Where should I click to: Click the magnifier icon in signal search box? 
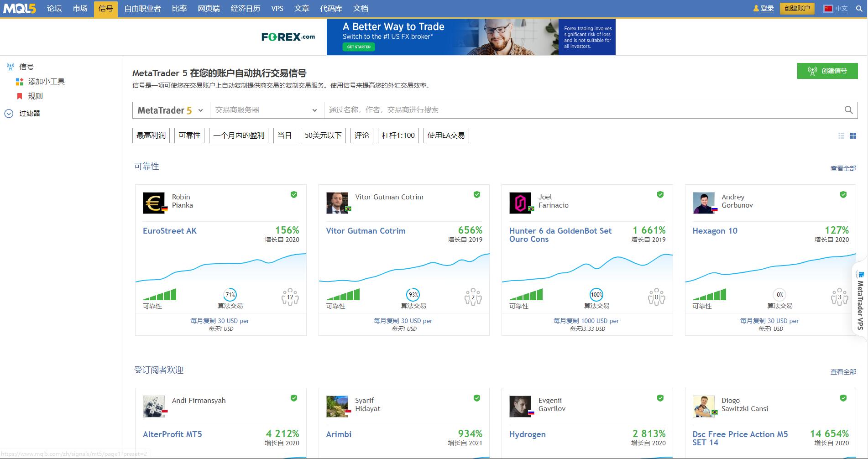(x=848, y=110)
